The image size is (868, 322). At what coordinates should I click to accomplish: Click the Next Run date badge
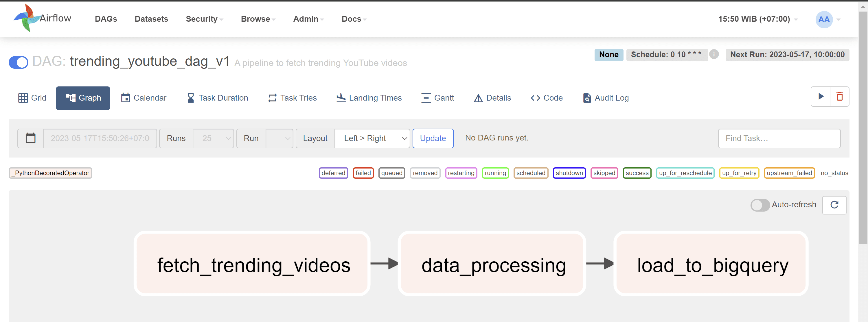click(x=787, y=55)
